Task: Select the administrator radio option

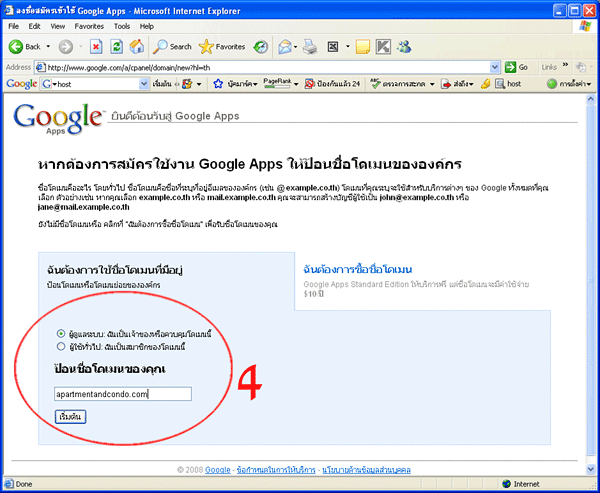Action: pyautogui.click(x=60, y=333)
